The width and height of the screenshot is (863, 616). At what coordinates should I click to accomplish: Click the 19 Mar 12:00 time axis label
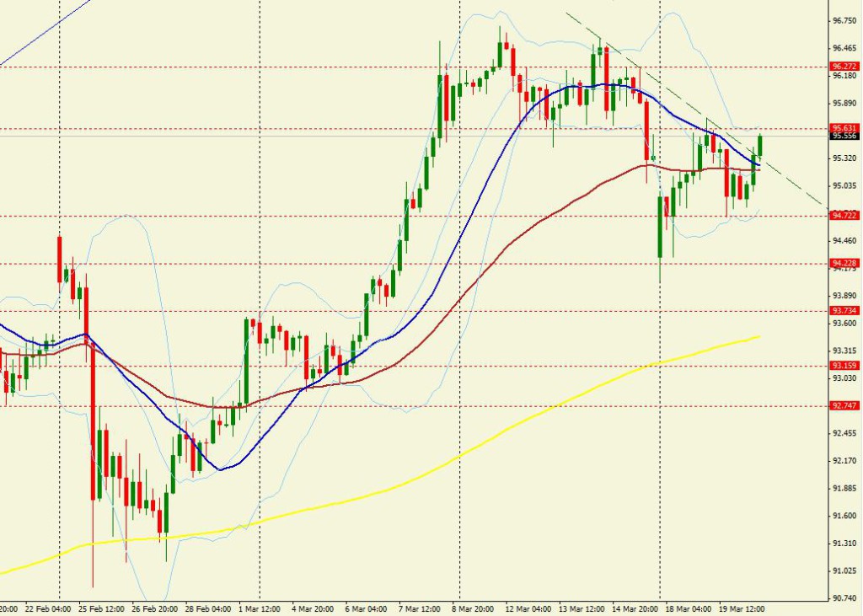point(742,608)
